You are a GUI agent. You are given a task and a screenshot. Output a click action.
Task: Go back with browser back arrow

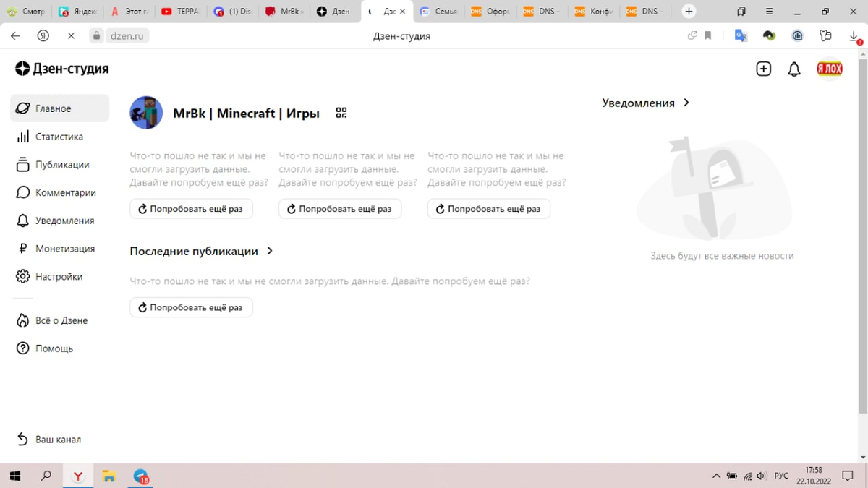coord(15,35)
